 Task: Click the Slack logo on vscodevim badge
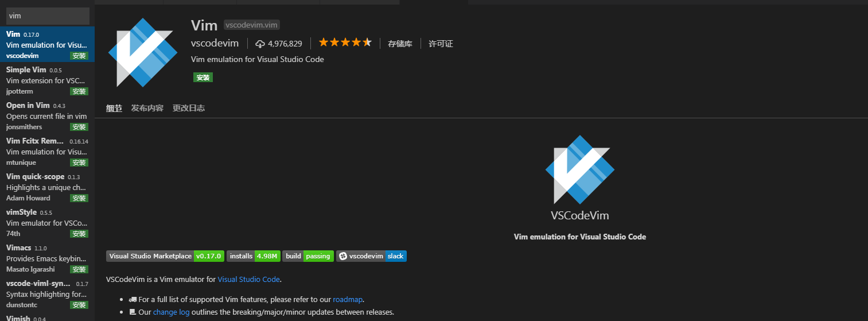[x=342, y=256]
